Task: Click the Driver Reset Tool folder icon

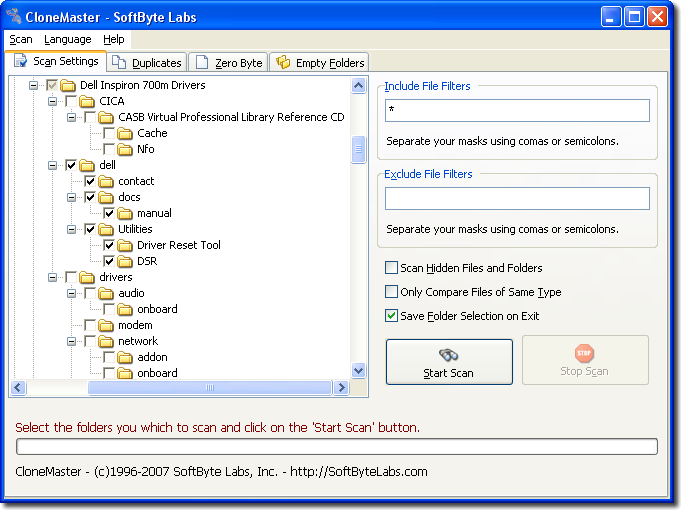Action: (x=125, y=245)
